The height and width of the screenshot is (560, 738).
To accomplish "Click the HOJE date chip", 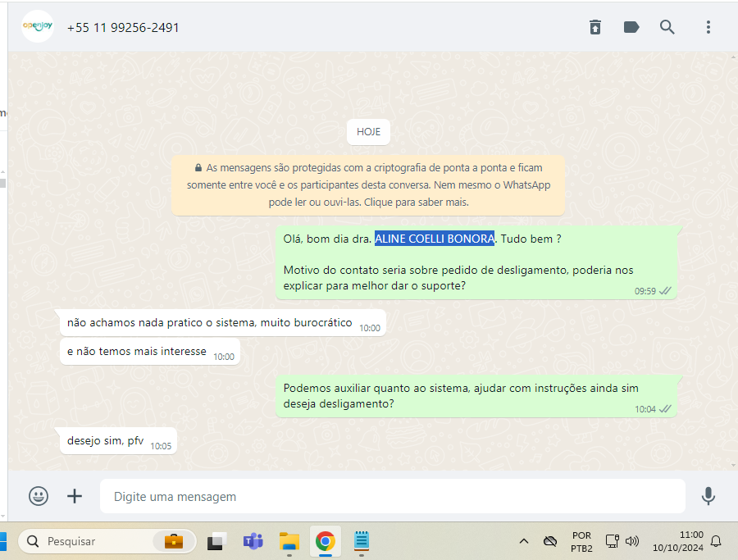I will pyautogui.click(x=368, y=132).
